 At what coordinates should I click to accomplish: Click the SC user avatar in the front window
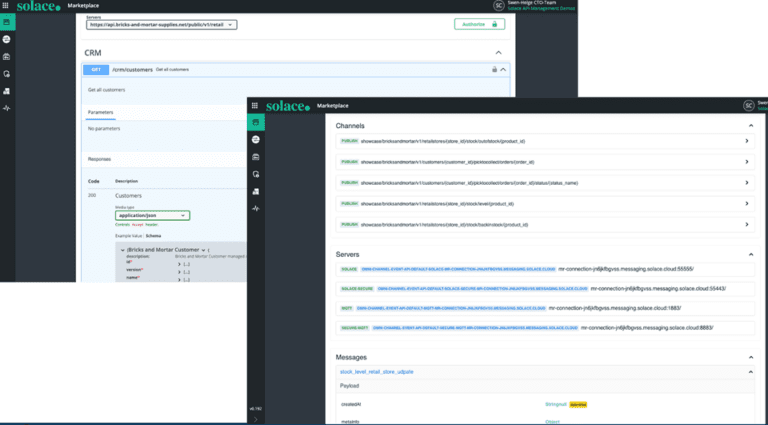coord(748,105)
